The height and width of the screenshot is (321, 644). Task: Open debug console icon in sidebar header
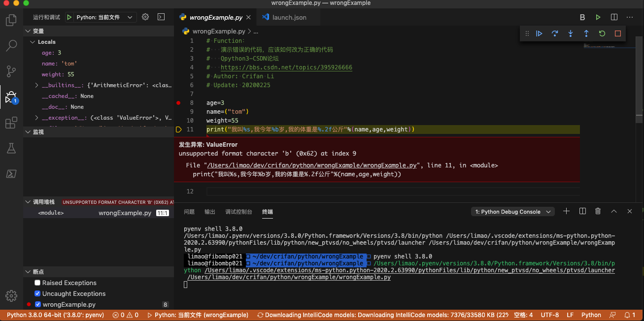point(161,17)
